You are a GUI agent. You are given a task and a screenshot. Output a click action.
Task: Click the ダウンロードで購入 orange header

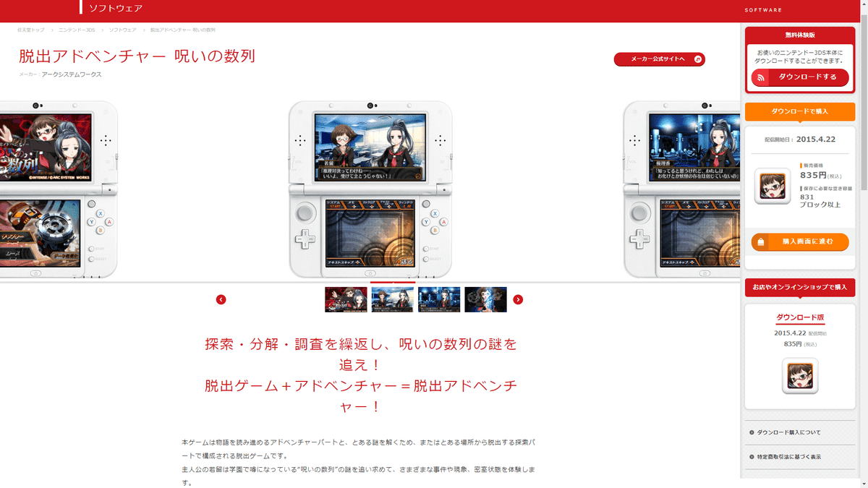[800, 111]
